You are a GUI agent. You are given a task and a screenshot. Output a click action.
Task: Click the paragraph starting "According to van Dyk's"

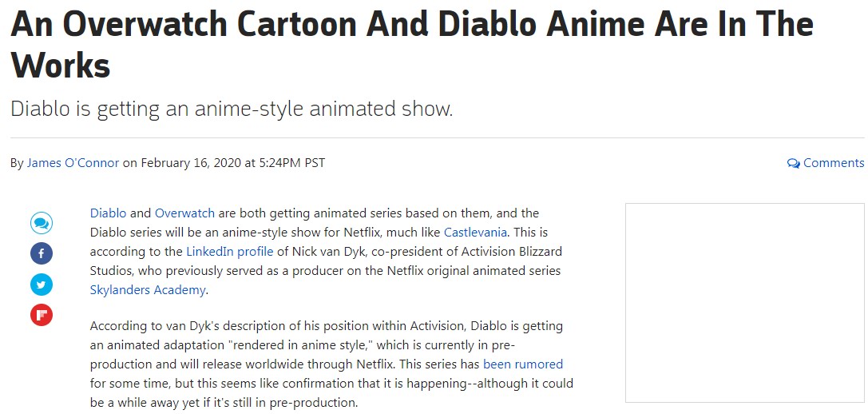point(331,364)
